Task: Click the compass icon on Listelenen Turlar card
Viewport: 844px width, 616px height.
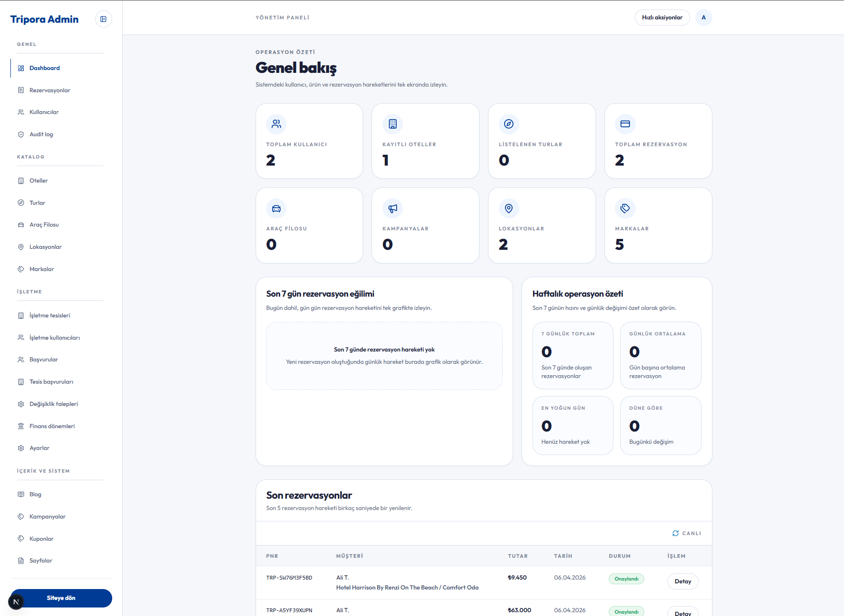Action: (509, 124)
